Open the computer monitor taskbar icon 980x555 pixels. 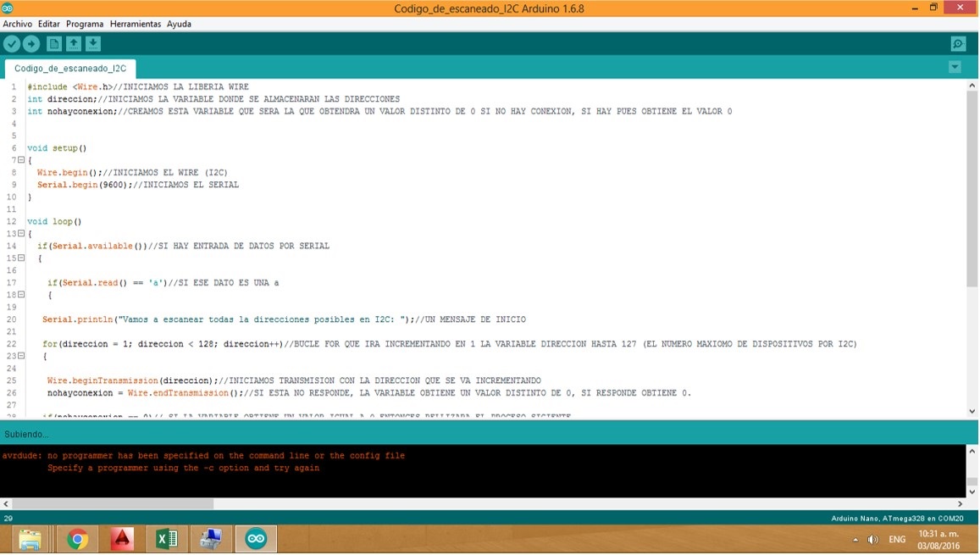pos(211,539)
